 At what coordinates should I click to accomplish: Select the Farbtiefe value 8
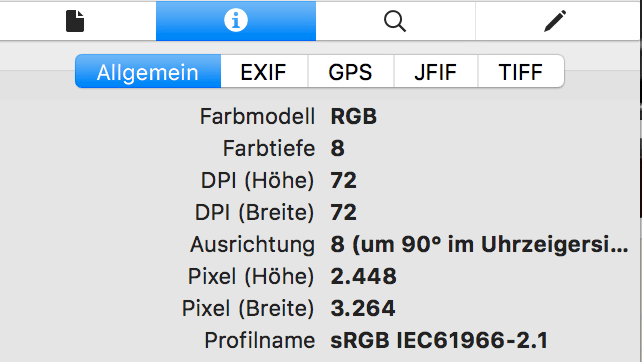coord(337,148)
